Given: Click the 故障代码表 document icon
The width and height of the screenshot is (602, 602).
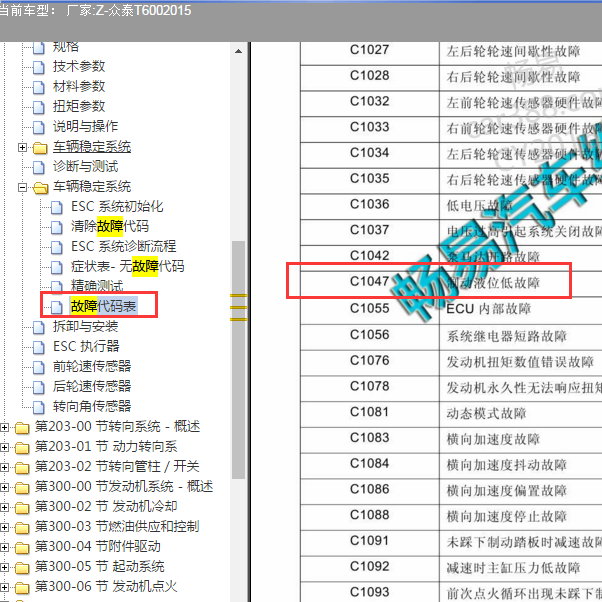Looking at the screenshot, I should [57, 306].
